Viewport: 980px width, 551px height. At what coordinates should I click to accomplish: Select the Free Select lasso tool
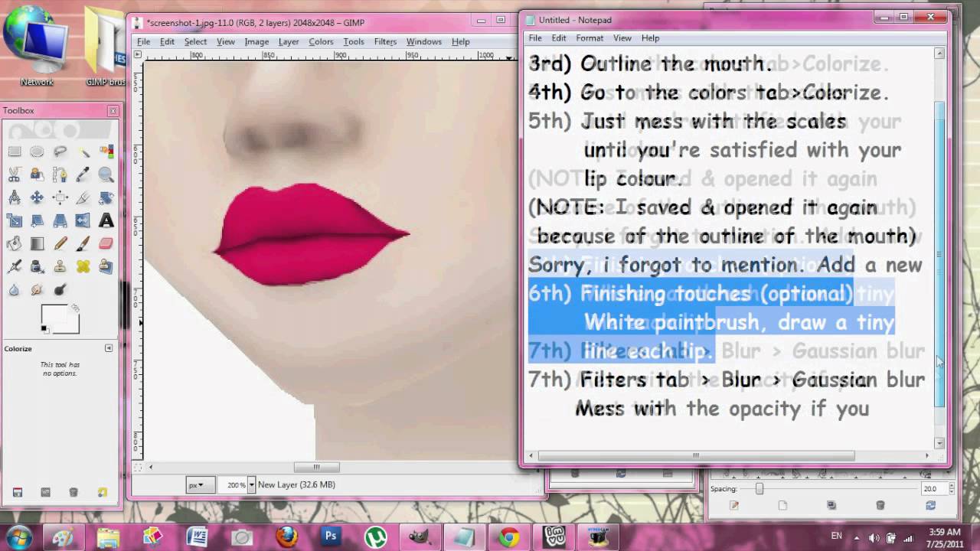(60, 152)
